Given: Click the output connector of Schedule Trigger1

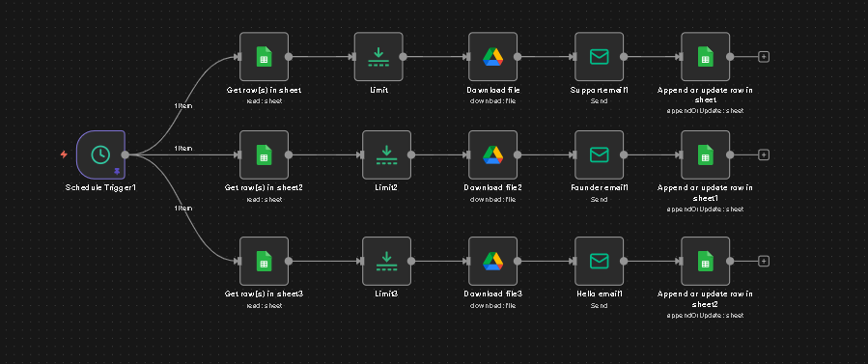Looking at the screenshot, I should coord(126,154).
